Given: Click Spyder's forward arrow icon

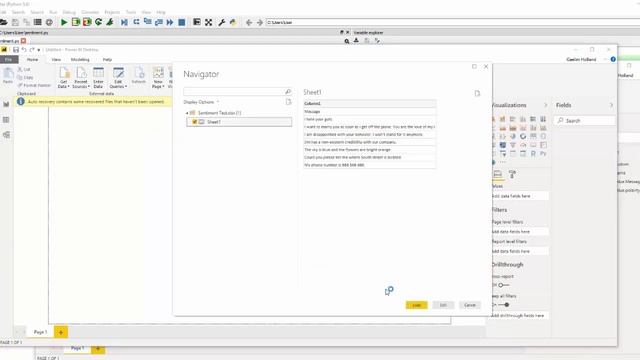Looking at the screenshot, I should tap(260, 22).
